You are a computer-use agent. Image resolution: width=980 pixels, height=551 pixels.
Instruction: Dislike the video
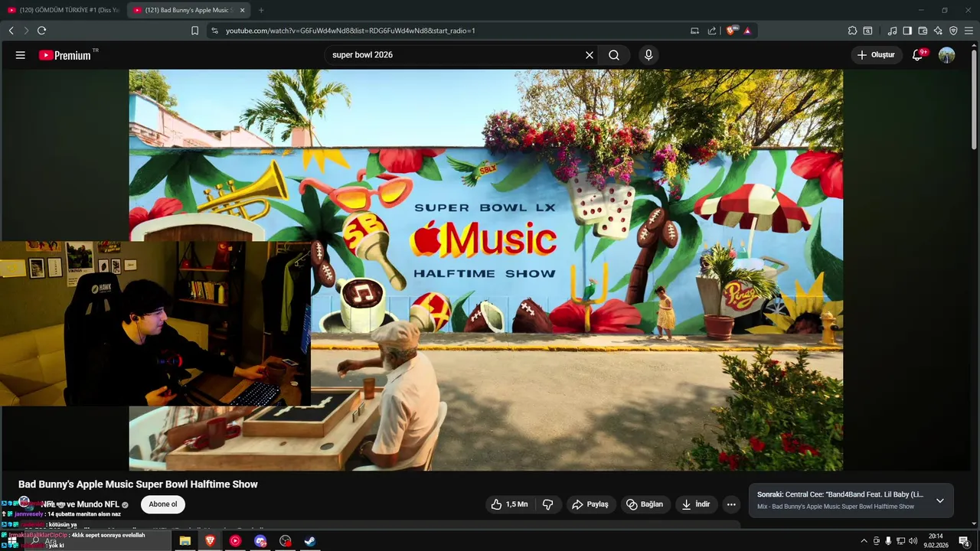[x=547, y=504]
